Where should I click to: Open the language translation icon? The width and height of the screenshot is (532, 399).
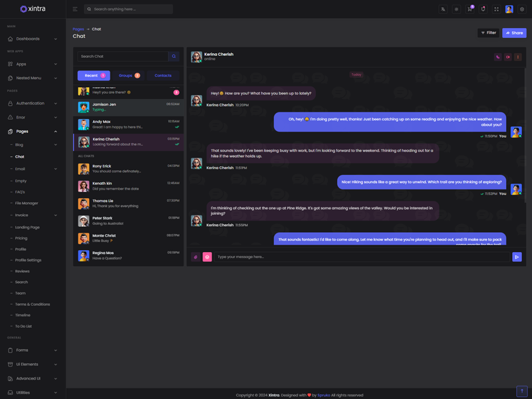click(443, 9)
